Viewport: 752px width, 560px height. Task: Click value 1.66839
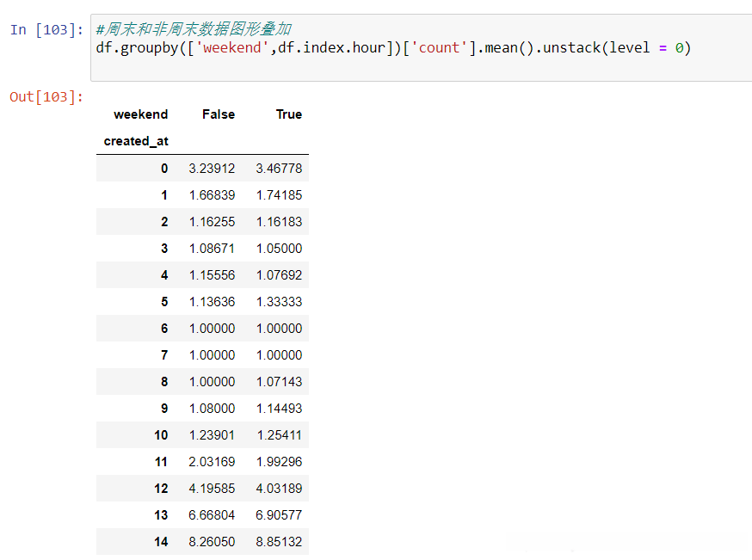pyautogui.click(x=212, y=195)
